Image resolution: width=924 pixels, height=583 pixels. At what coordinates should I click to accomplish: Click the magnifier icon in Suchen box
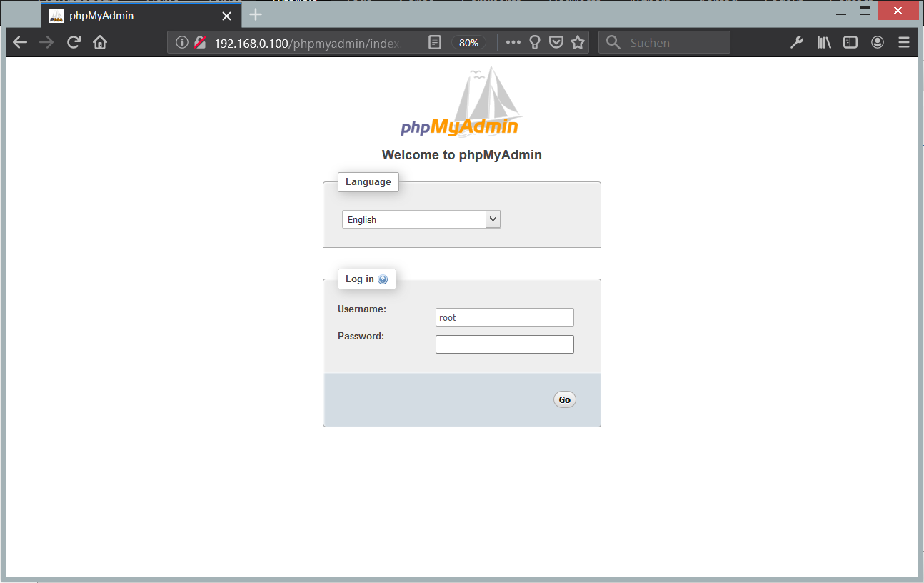tap(613, 43)
